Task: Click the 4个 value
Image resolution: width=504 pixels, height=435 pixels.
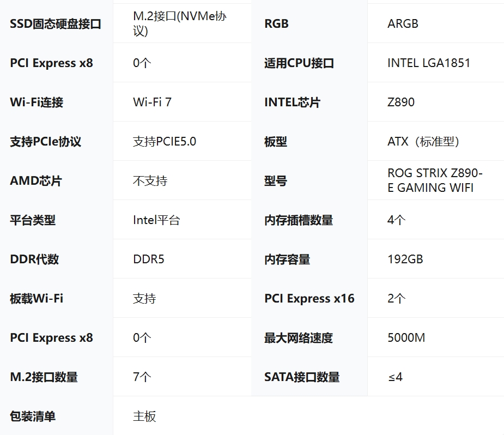Action: (396, 220)
